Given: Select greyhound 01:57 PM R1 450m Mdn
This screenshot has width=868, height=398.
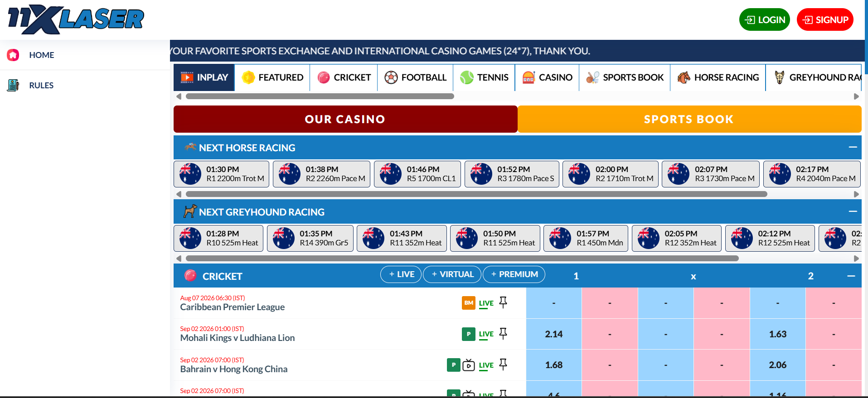Looking at the screenshot, I should (586, 238).
